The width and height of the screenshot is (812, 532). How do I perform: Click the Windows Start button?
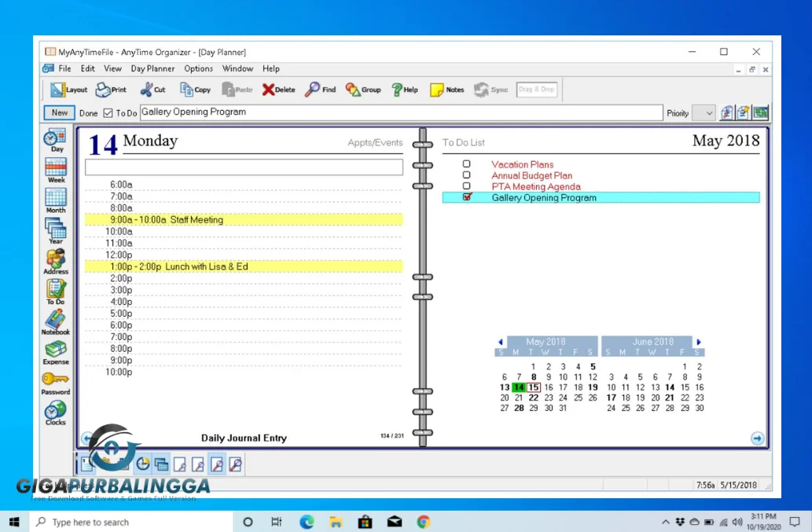tap(14, 522)
